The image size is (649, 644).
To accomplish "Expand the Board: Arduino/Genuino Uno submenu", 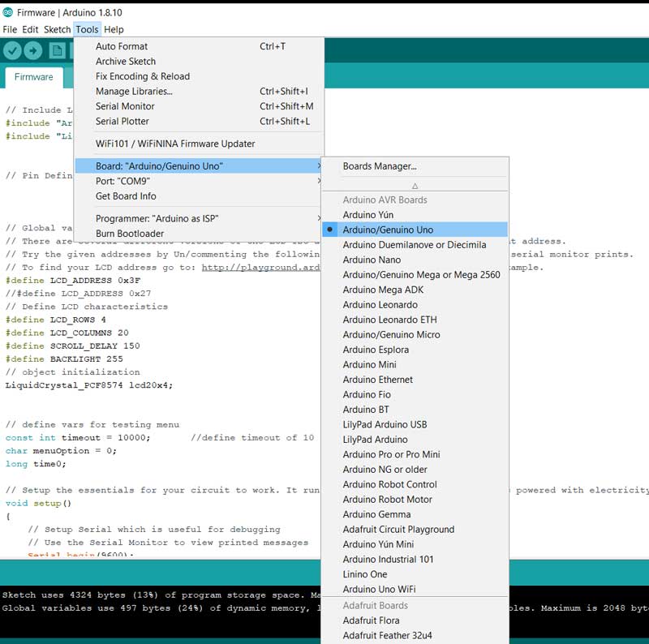I will point(199,166).
